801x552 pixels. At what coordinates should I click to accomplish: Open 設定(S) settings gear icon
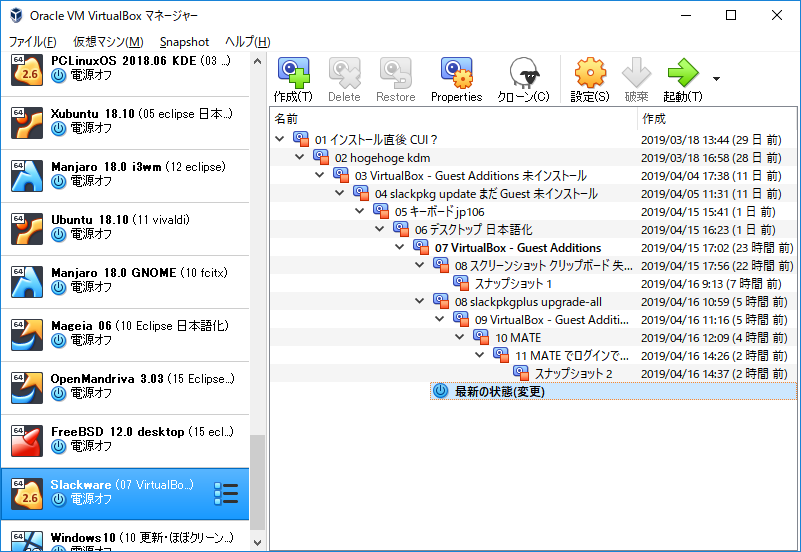click(x=590, y=73)
